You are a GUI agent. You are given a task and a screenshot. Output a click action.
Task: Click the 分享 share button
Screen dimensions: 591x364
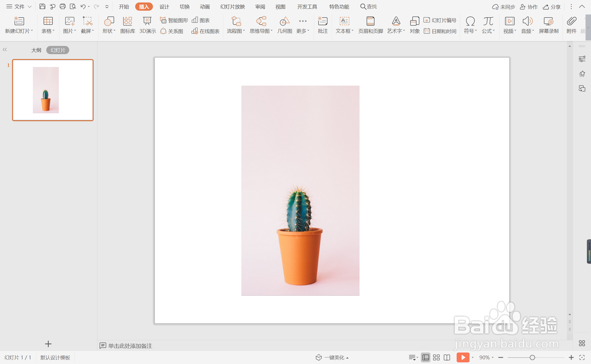point(552,7)
